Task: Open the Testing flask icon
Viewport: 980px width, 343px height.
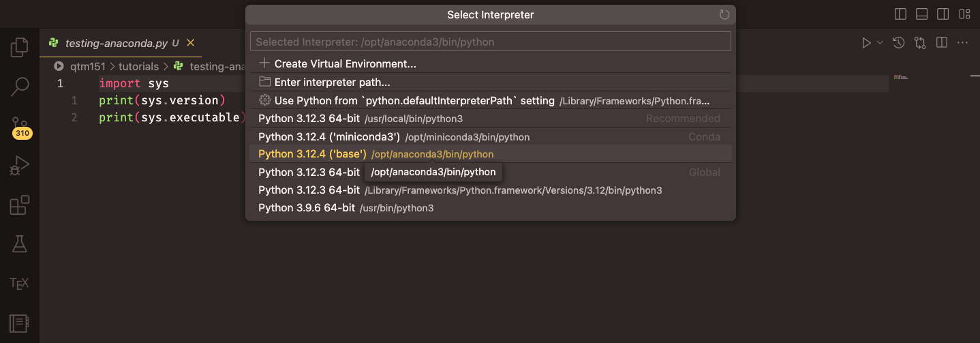Action: 19,244
